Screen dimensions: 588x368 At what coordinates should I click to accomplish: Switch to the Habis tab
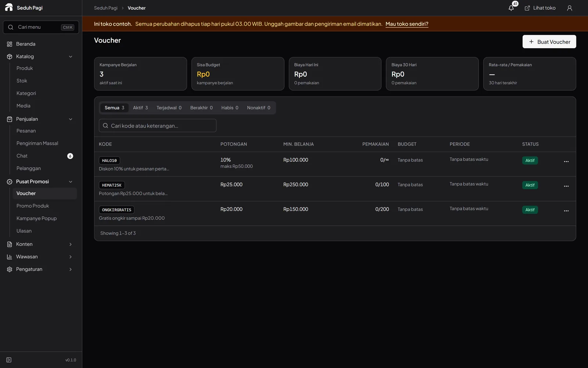[230, 108]
